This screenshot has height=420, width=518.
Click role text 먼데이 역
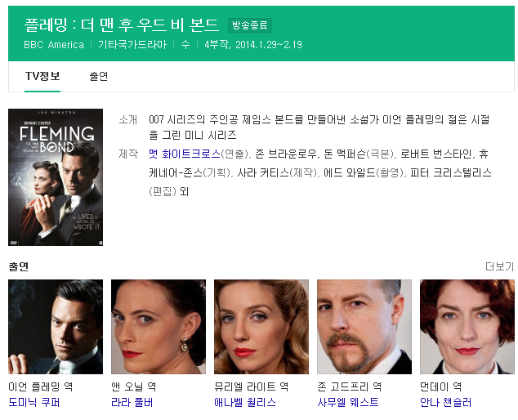click(x=440, y=386)
